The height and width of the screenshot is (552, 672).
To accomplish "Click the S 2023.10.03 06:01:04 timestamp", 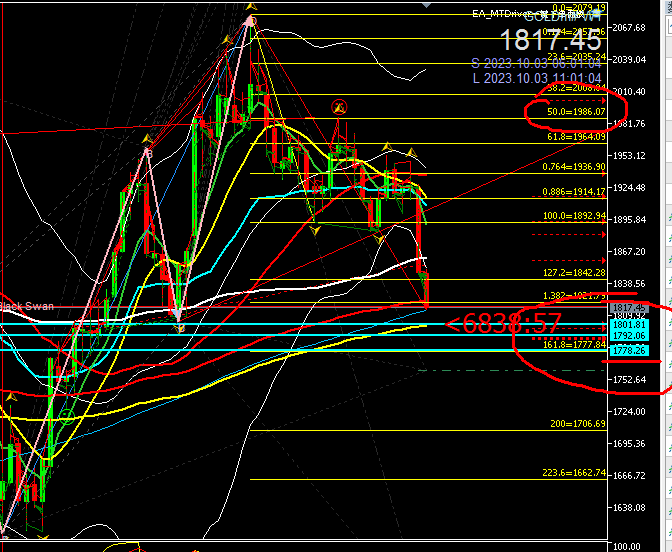I will [x=536, y=63].
